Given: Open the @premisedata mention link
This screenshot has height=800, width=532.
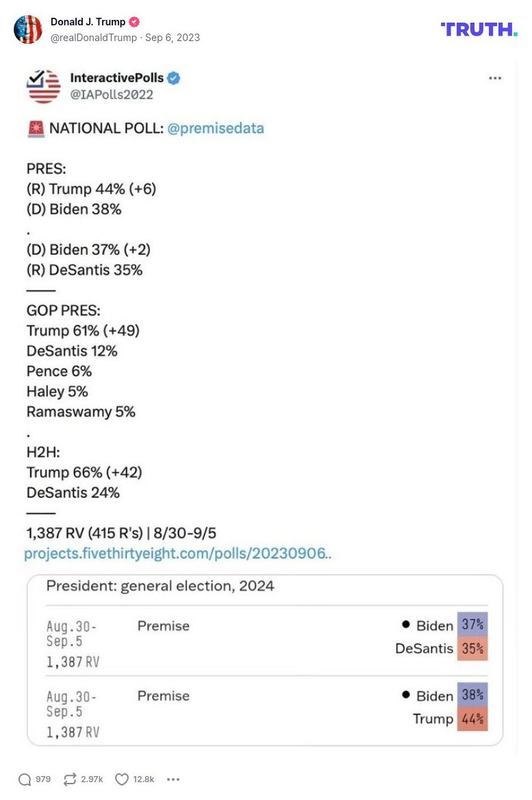Looking at the screenshot, I should pos(216,128).
